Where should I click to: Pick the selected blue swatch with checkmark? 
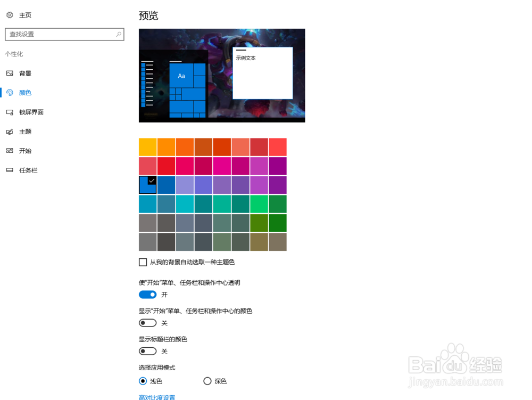point(147,185)
